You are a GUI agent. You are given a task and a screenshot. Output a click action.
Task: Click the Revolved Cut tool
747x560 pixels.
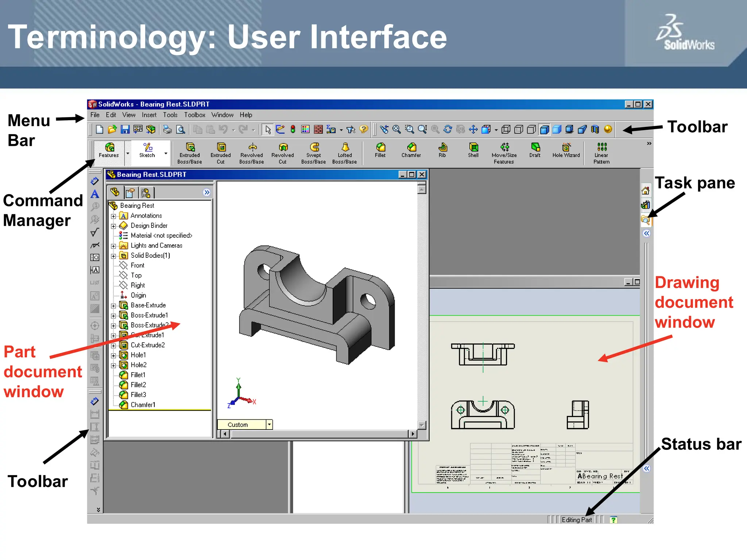[283, 153]
